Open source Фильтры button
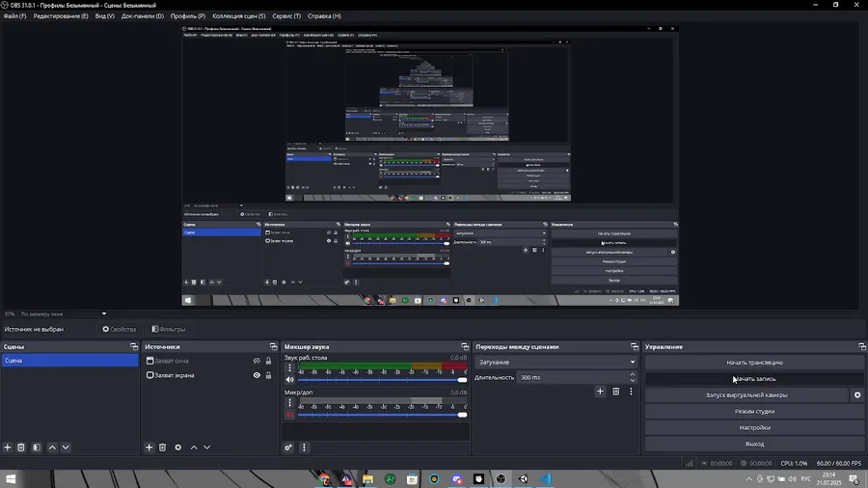 (168, 329)
